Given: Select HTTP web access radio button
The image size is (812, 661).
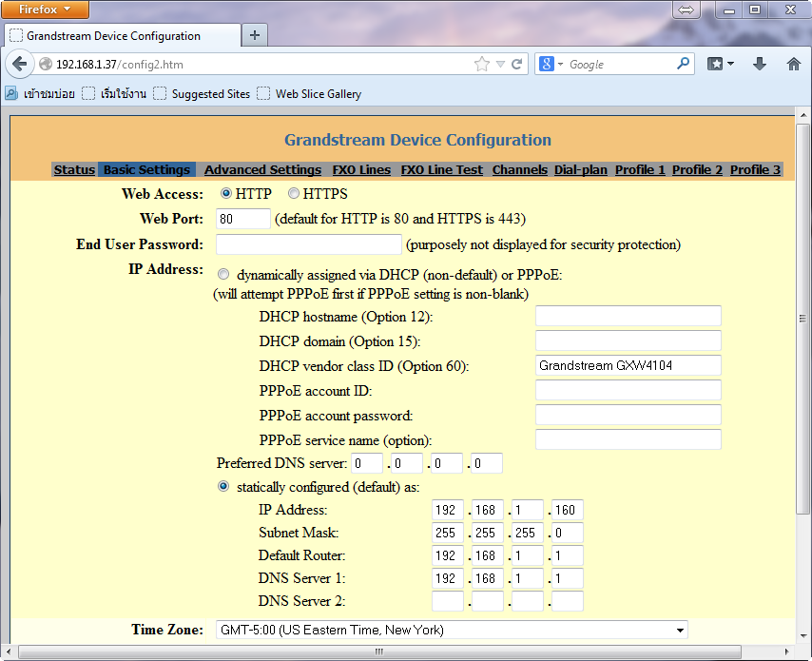Looking at the screenshot, I should pos(225,193).
